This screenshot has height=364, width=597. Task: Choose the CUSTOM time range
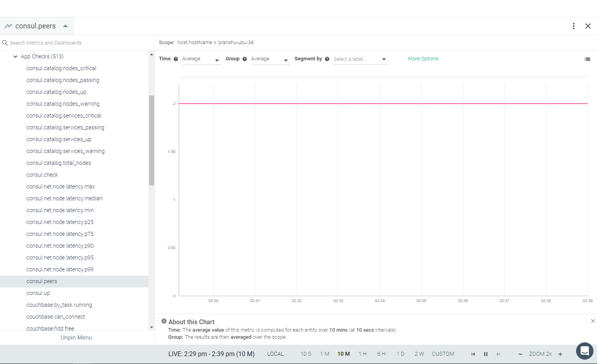[443, 354]
